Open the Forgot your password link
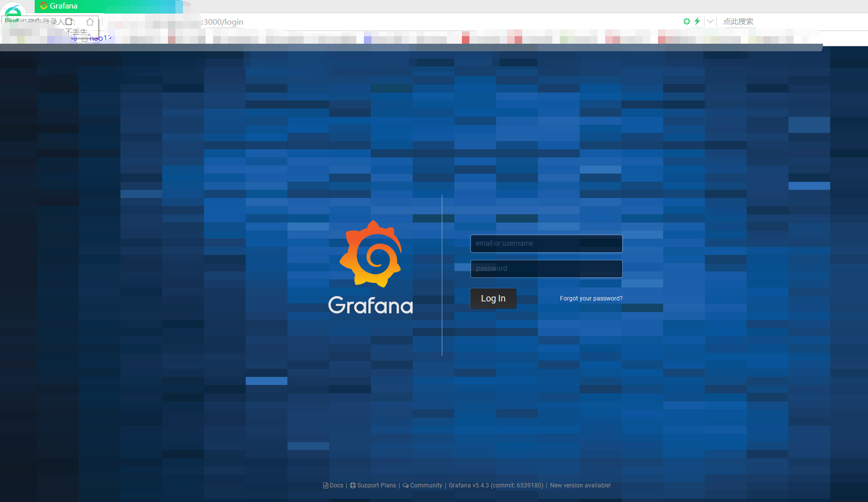Screen dimensions: 868x502 (591, 298)
